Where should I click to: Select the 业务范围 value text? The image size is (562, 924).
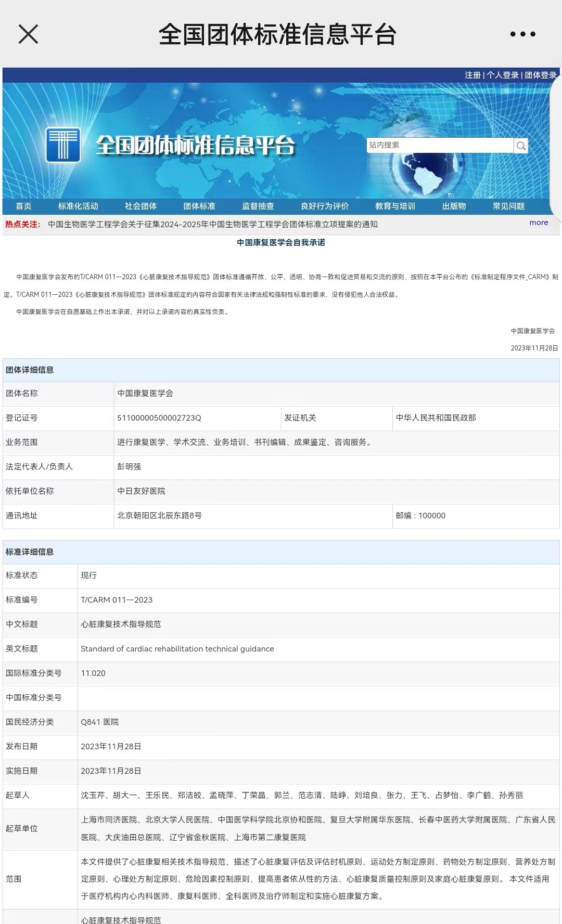[246, 443]
